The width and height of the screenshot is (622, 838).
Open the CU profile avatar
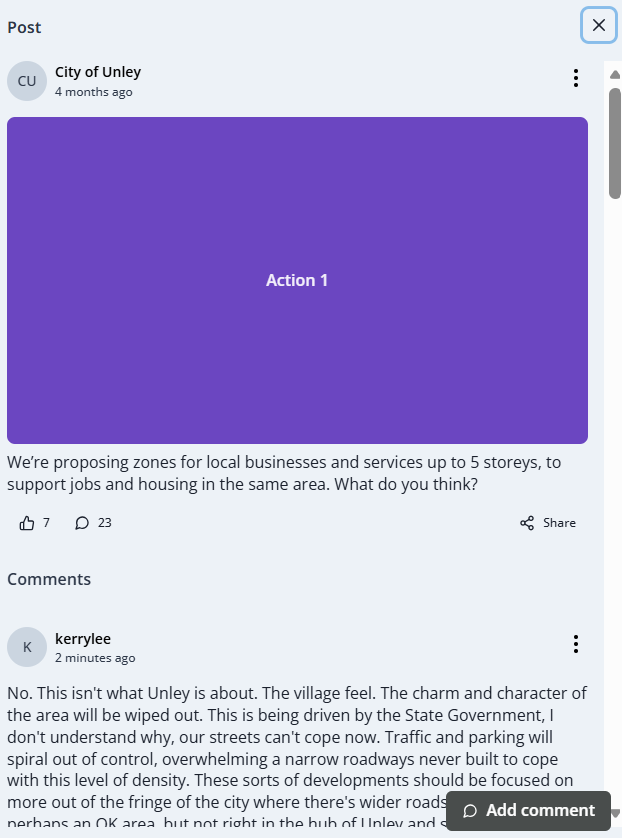coord(27,81)
